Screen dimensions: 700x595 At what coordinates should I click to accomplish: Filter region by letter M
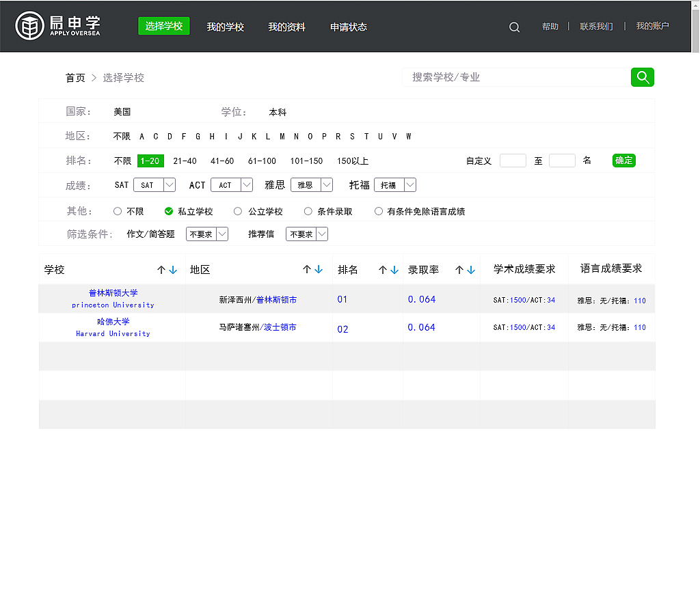(282, 137)
